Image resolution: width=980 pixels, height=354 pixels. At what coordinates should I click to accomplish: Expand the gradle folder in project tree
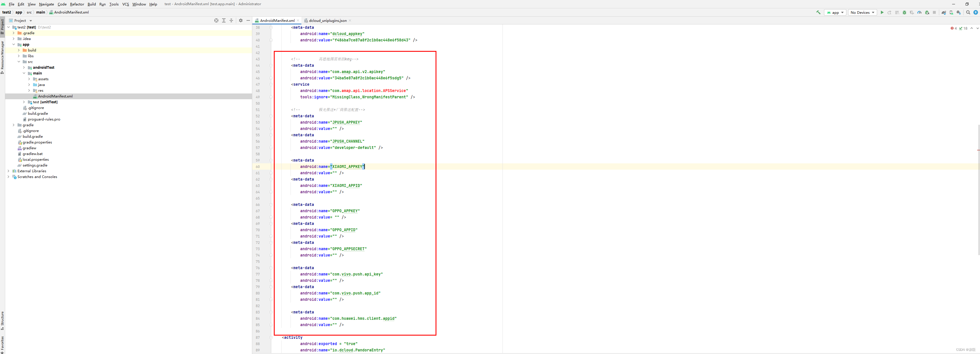(x=14, y=125)
